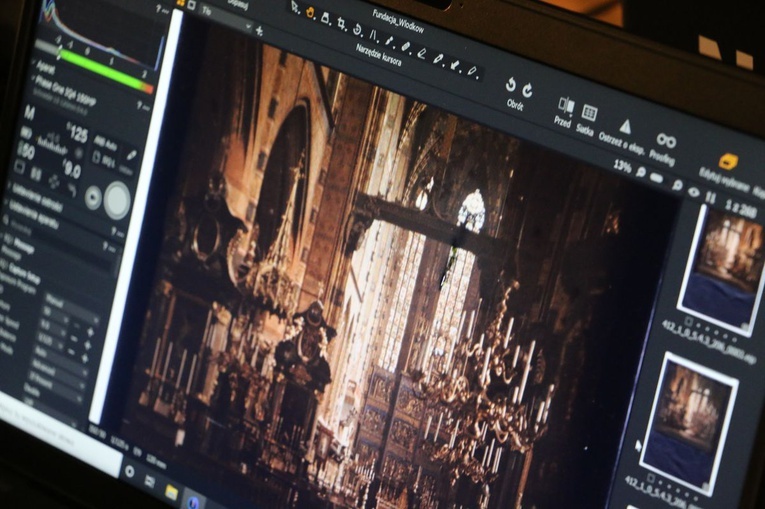
Task: Open File Explorer from Windows taskbar
Action: (x=171, y=492)
